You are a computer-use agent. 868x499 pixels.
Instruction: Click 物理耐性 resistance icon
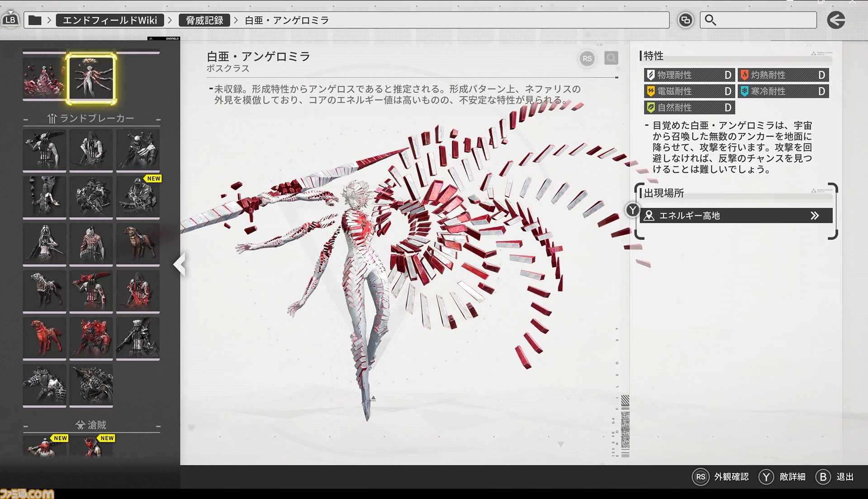click(x=650, y=75)
